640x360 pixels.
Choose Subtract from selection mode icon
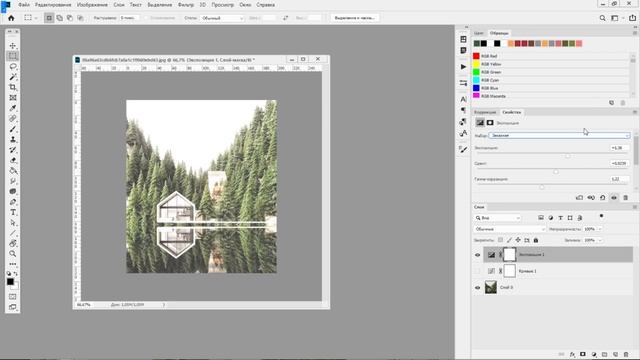click(70, 18)
